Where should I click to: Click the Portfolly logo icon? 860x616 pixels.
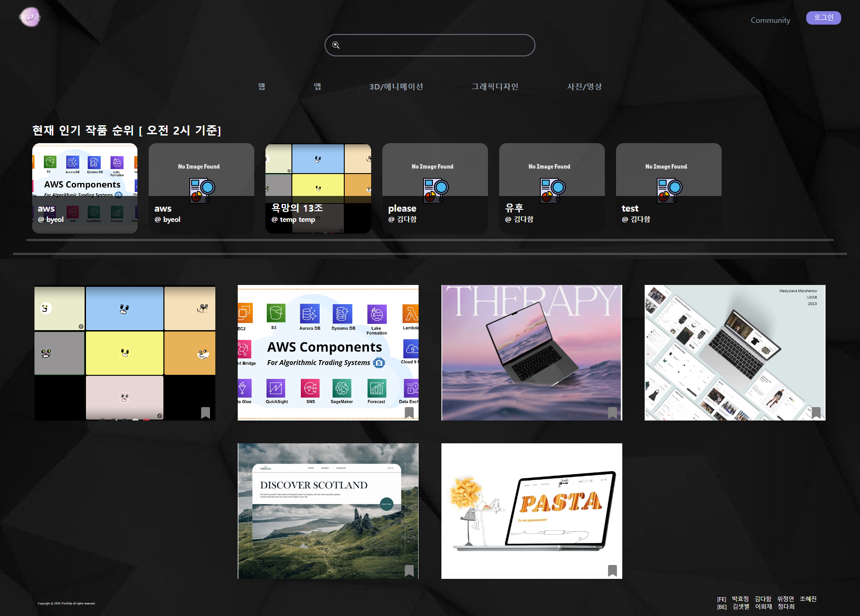pos(30,17)
